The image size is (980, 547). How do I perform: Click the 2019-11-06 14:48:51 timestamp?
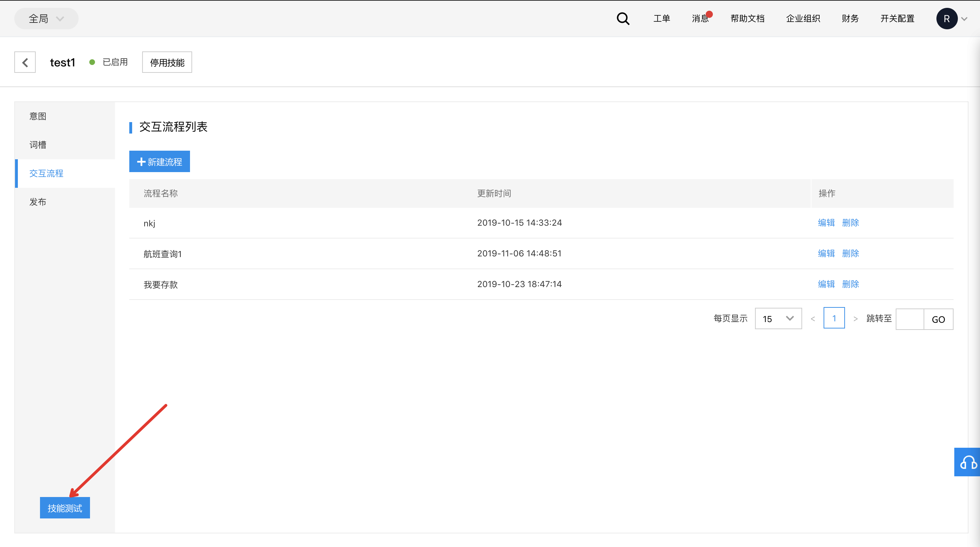(519, 254)
